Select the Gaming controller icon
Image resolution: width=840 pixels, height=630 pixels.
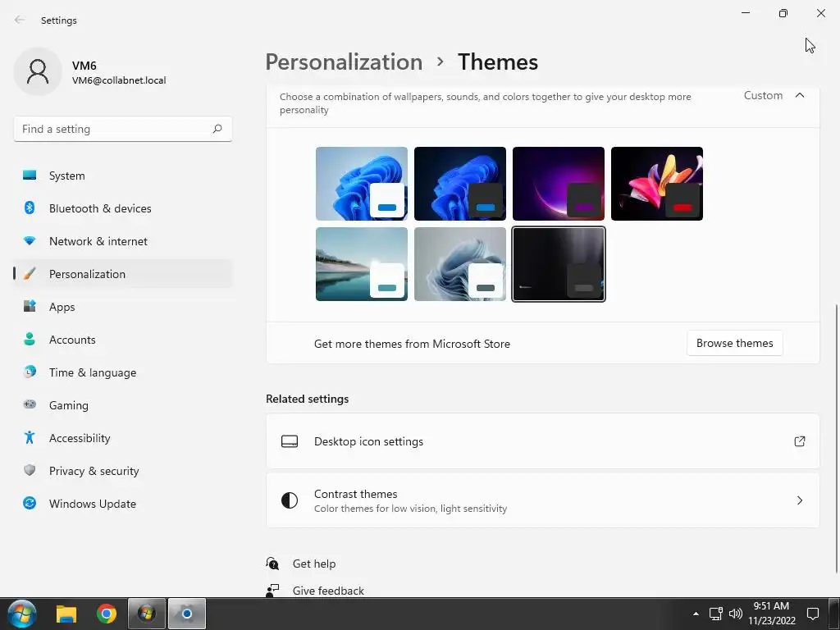click(x=30, y=404)
